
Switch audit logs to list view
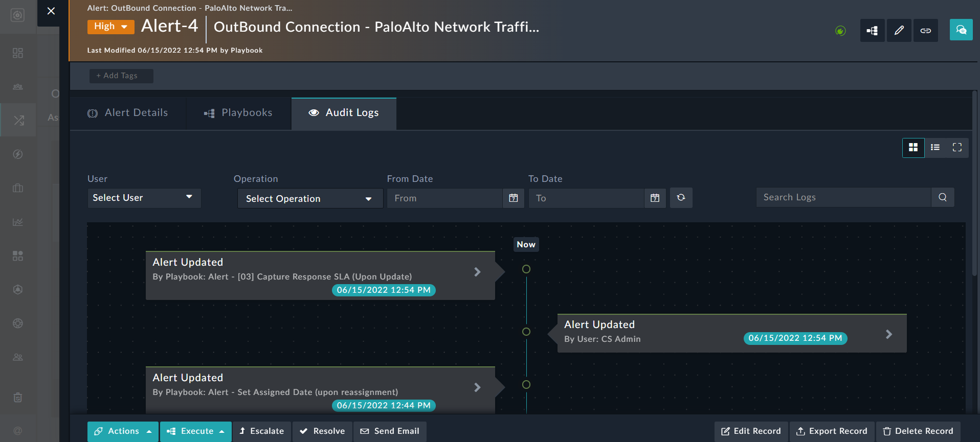pyautogui.click(x=935, y=148)
